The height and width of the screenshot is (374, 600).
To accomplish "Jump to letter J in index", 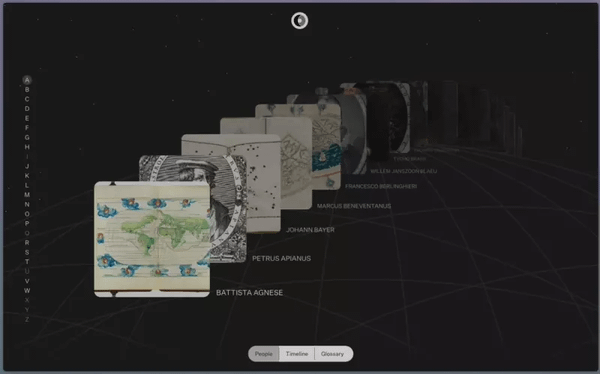I will pyautogui.click(x=27, y=166).
